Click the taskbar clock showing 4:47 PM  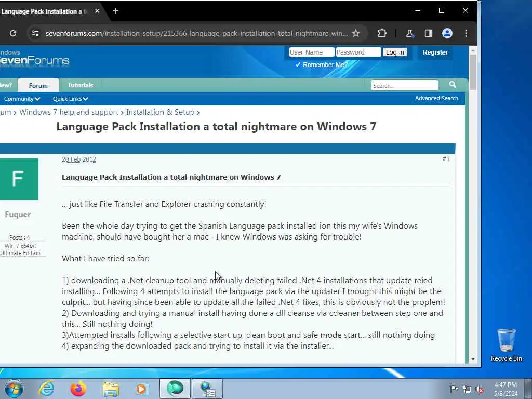(506, 389)
